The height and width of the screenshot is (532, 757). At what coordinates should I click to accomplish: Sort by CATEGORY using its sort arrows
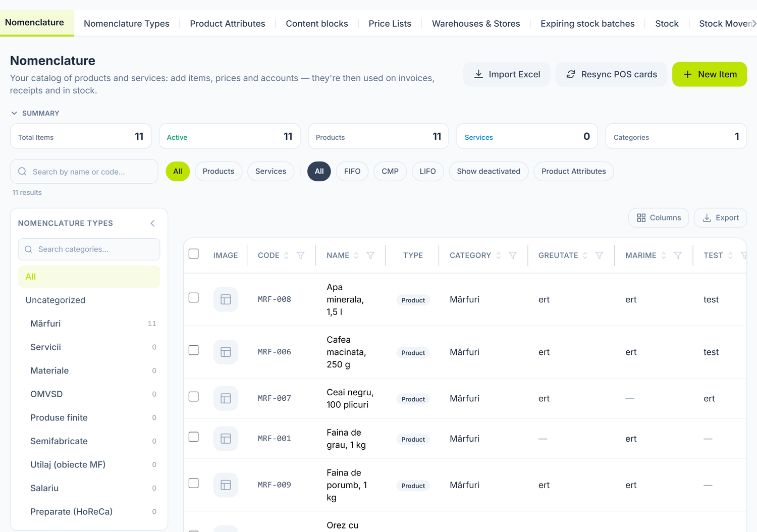pyautogui.click(x=499, y=255)
